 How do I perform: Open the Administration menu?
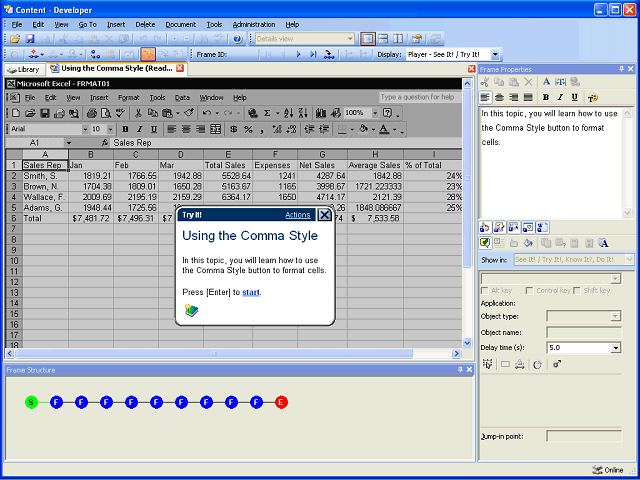click(x=254, y=24)
